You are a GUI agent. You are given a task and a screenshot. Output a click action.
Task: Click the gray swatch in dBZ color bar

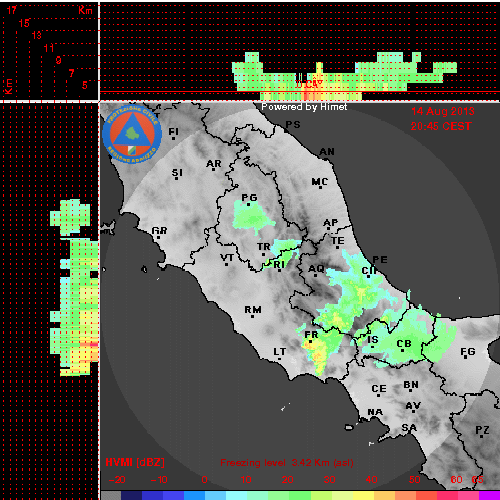111,495
